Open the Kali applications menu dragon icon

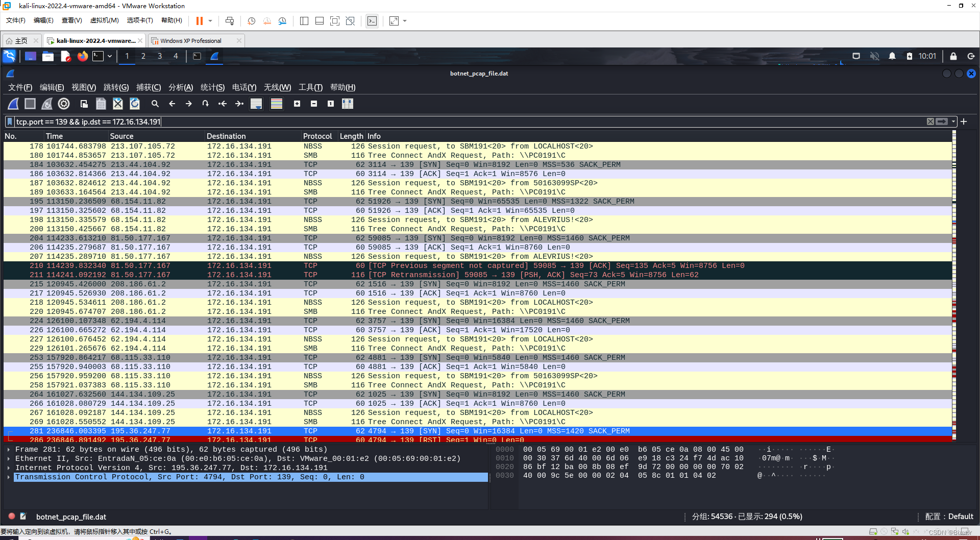click(x=9, y=56)
